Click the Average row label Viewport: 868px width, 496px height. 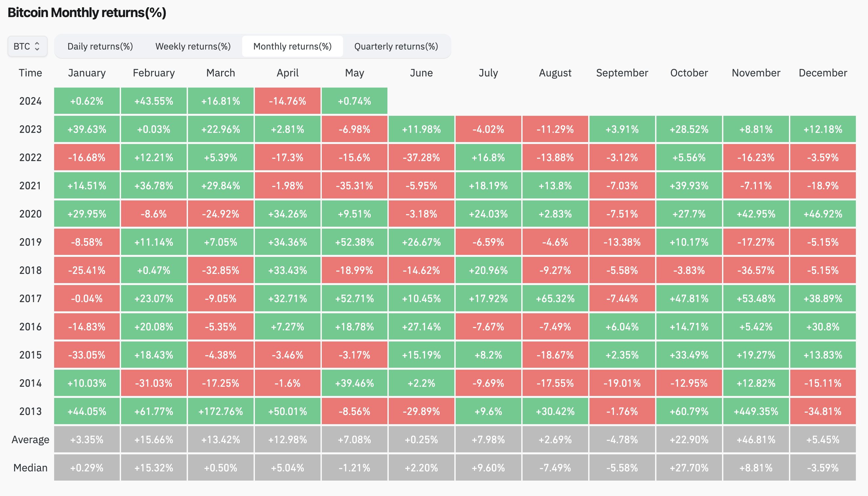[30, 440]
